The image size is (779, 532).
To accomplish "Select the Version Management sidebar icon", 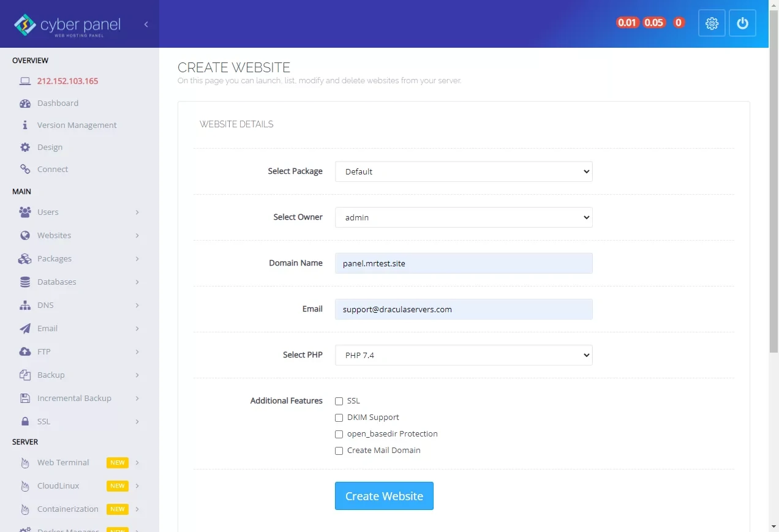I will pos(25,125).
